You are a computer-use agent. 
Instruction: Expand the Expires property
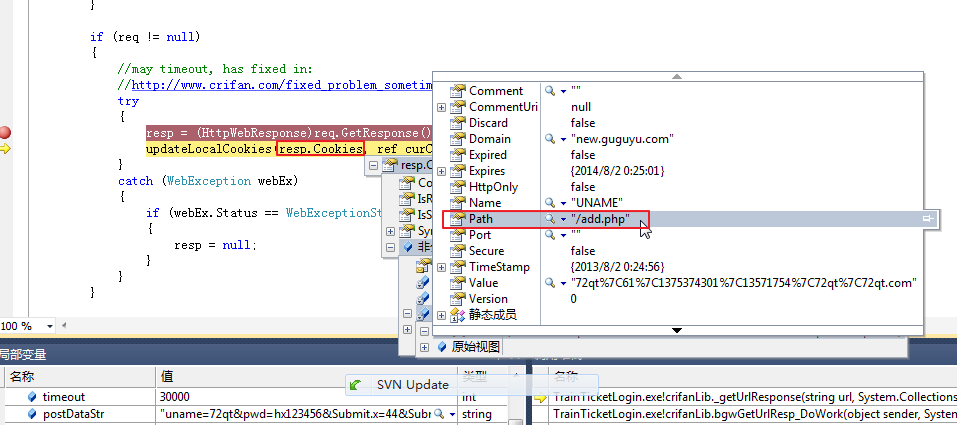point(441,171)
